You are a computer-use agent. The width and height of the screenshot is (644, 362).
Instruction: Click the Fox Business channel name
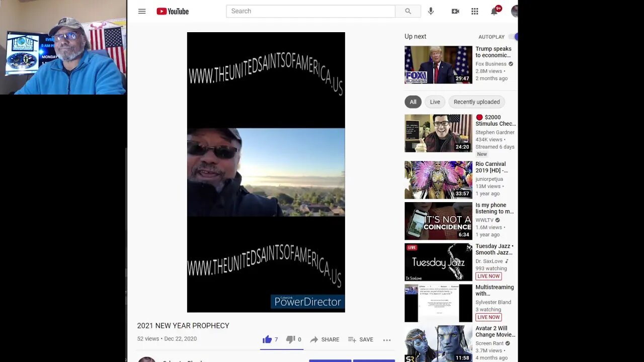(491, 64)
